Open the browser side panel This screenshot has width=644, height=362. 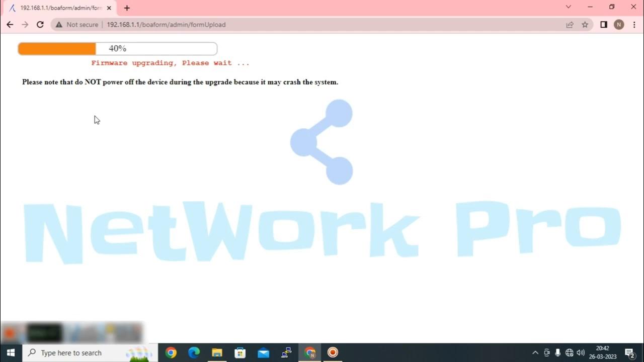tap(604, 25)
